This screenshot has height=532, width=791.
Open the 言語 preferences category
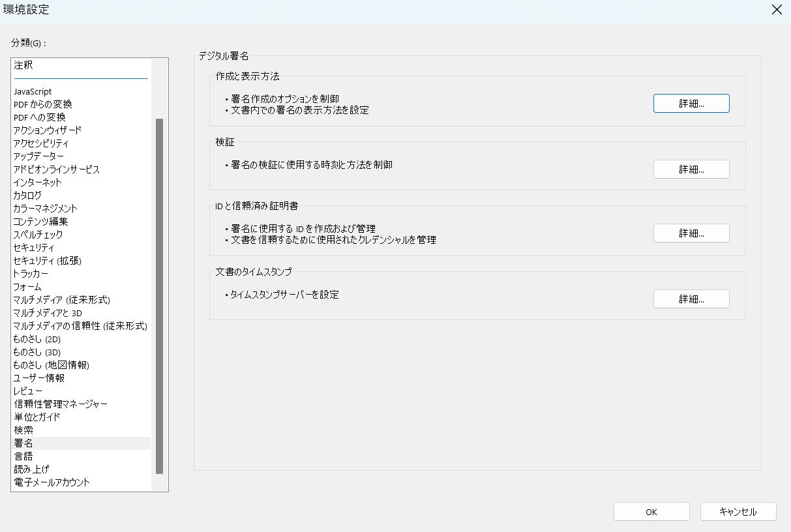coord(23,456)
